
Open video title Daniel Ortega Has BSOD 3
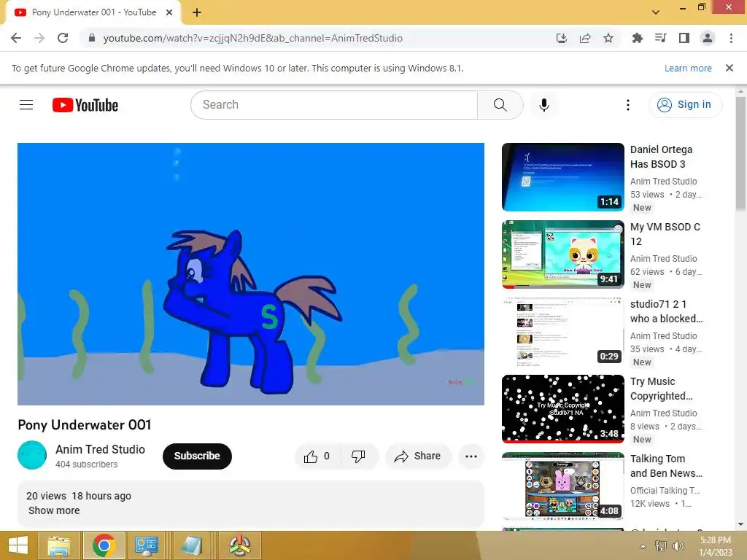(x=661, y=157)
